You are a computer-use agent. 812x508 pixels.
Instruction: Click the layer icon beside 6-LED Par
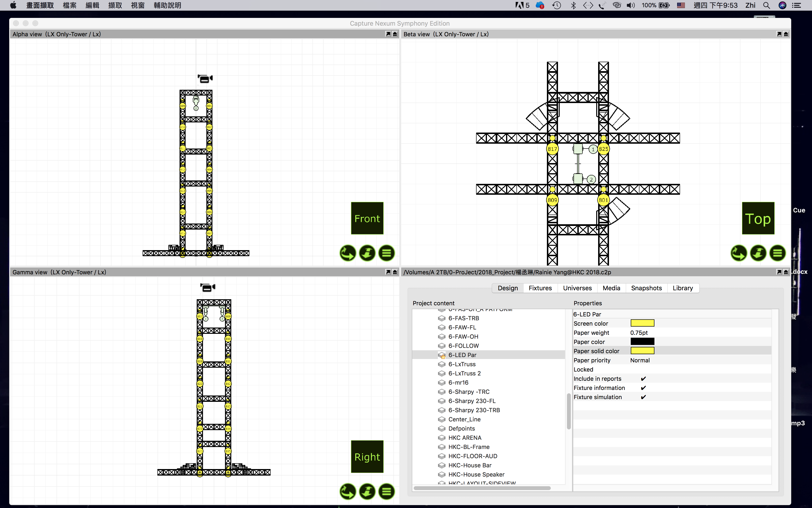pos(442,355)
